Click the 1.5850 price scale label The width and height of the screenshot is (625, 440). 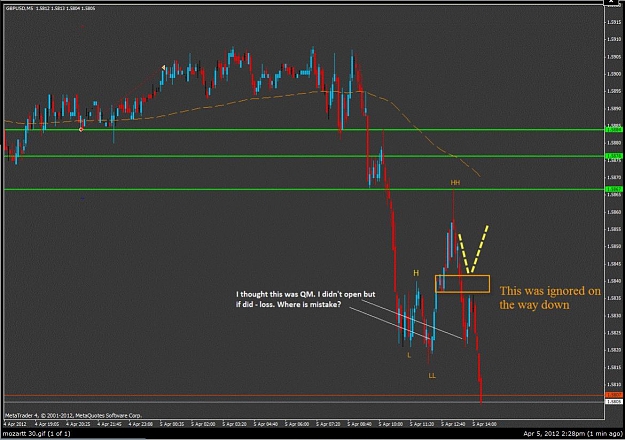[614, 246]
